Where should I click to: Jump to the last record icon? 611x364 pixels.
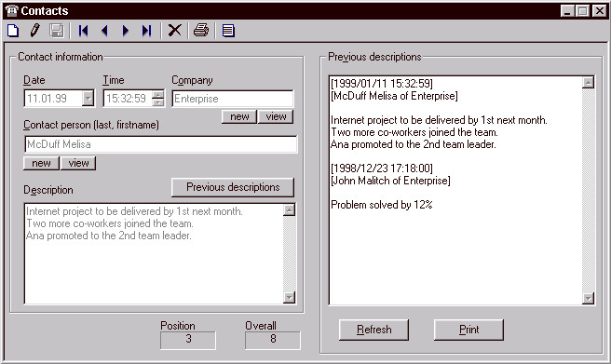point(146,31)
